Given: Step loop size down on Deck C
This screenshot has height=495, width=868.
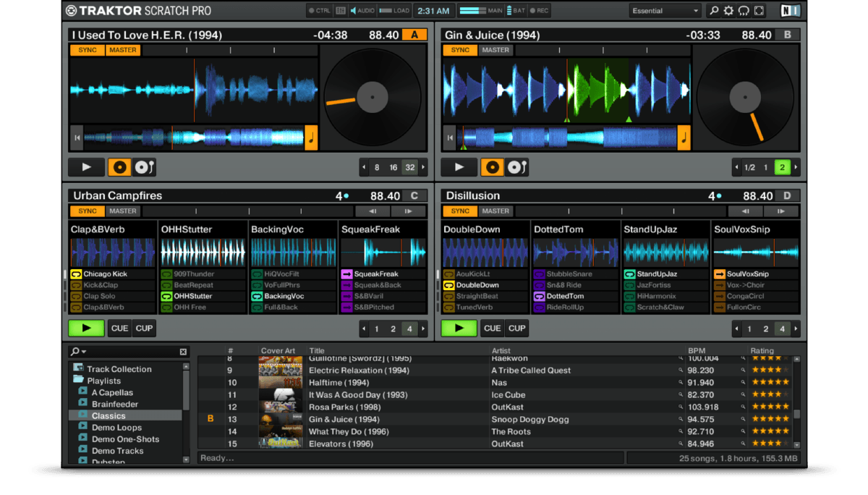Looking at the screenshot, I should (364, 329).
